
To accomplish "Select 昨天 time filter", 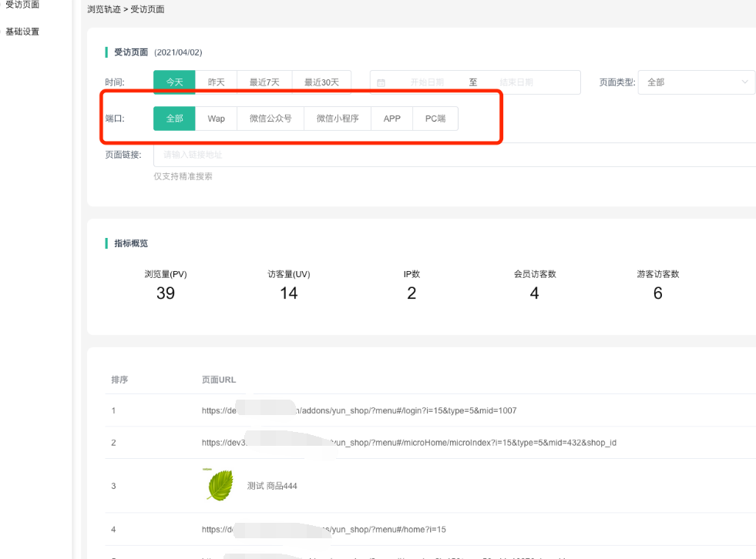I will click(x=216, y=82).
